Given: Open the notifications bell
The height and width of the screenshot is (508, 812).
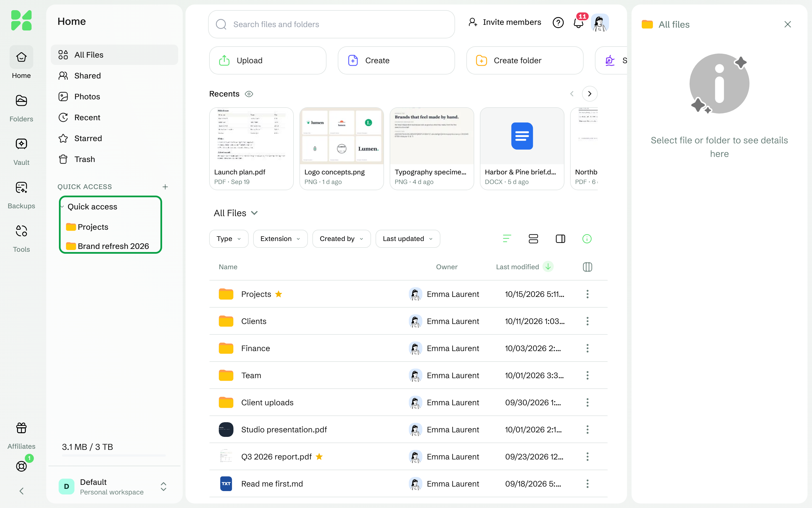Looking at the screenshot, I should pos(579,23).
